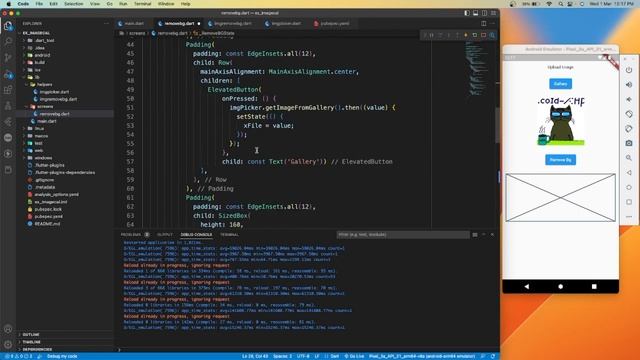Open the Source Control view
The height and width of the screenshot is (360, 640).
pyautogui.click(x=8, y=57)
